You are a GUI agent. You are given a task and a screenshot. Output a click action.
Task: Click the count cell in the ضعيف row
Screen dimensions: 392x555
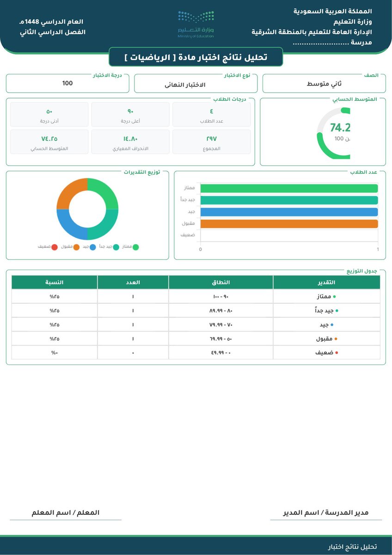(x=133, y=352)
